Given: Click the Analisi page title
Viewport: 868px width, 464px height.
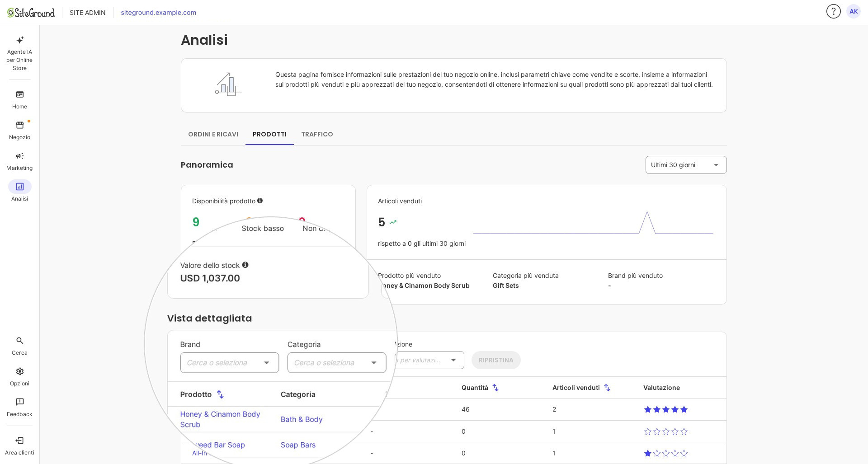Looking at the screenshot, I should (x=204, y=40).
